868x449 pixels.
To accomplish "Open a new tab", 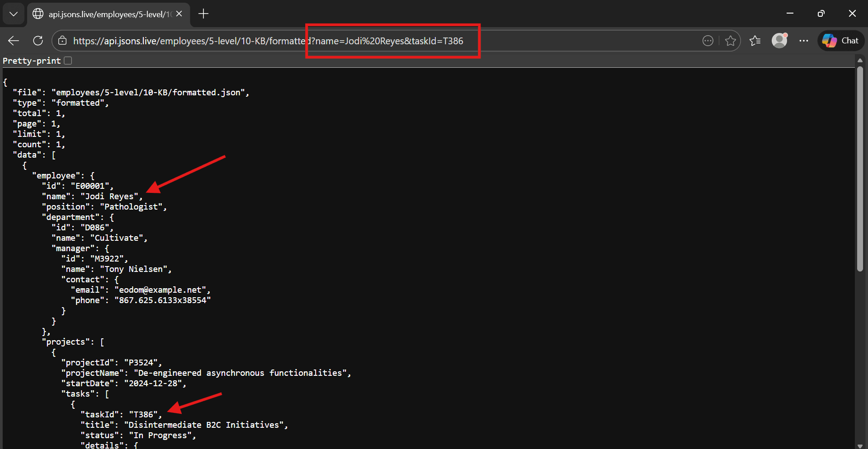I will 203,14.
